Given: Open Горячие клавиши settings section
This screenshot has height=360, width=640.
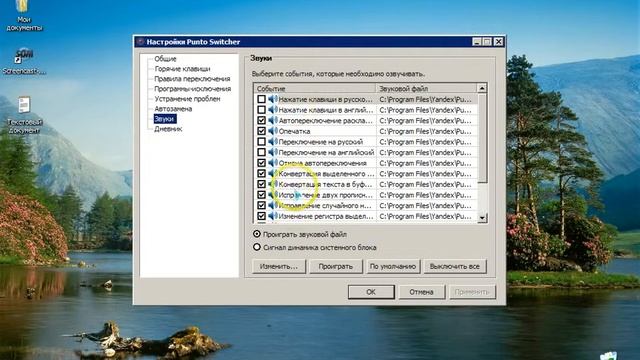Looking at the screenshot, I should [x=182, y=69].
